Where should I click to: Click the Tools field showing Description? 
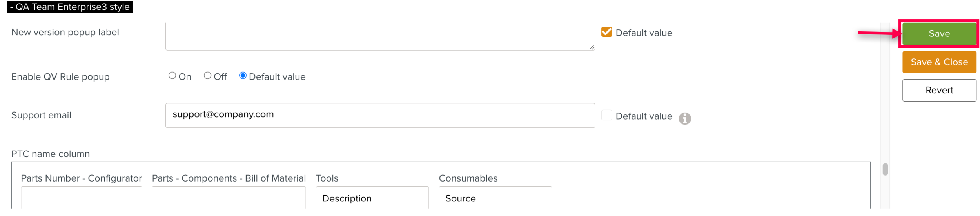pyautogui.click(x=372, y=198)
